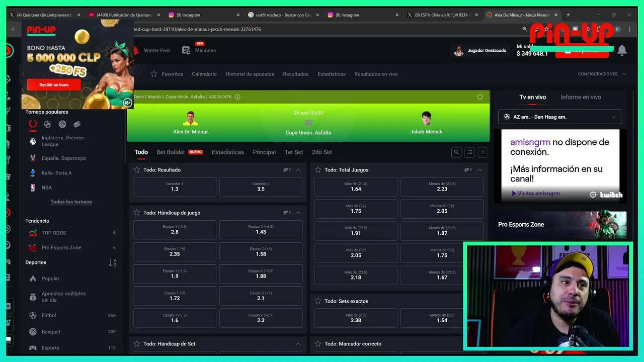644x362 pixels.
Task: Select the soccer ball icon under Torneos populares
Action: pyautogui.click(x=47, y=124)
